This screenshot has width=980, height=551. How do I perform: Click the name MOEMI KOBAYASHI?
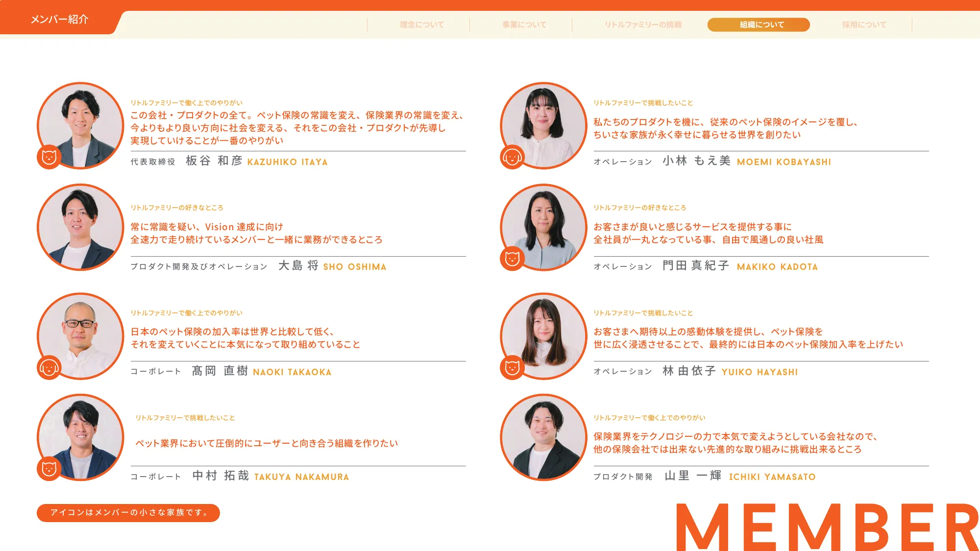pos(784,162)
